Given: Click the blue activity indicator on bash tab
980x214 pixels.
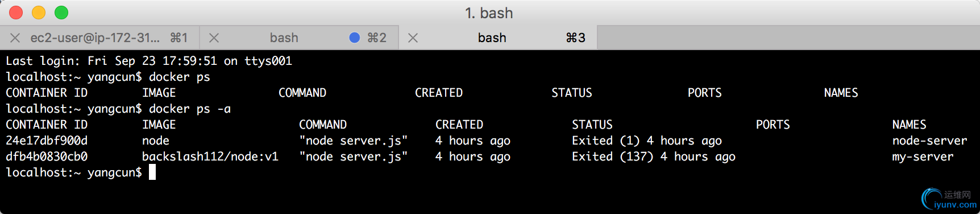Looking at the screenshot, I should (x=355, y=38).
